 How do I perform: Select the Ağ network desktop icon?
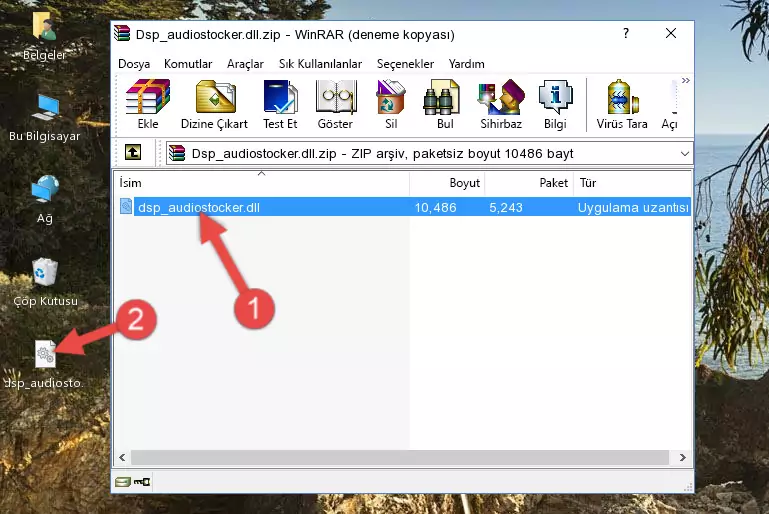tap(45, 200)
